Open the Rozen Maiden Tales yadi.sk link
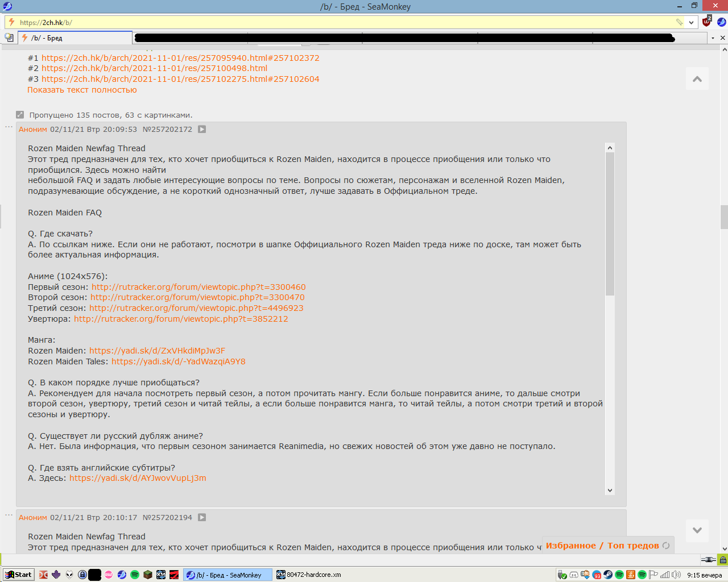The width and height of the screenshot is (728, 582). click(179, 361)
